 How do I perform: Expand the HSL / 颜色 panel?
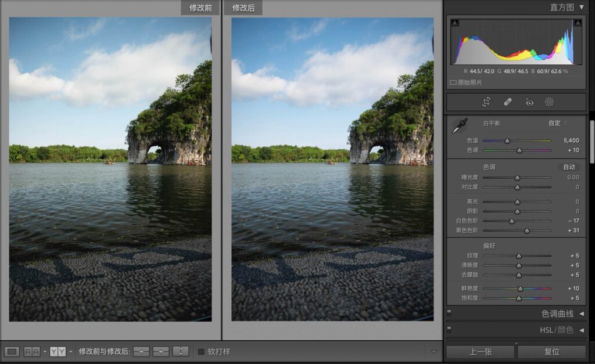tap(581, 330)
